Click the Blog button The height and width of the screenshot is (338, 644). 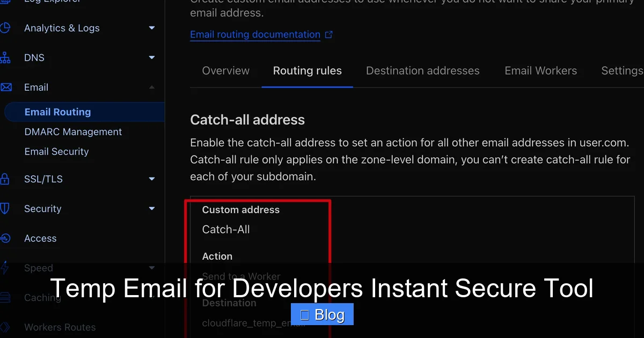coord(322,314)
